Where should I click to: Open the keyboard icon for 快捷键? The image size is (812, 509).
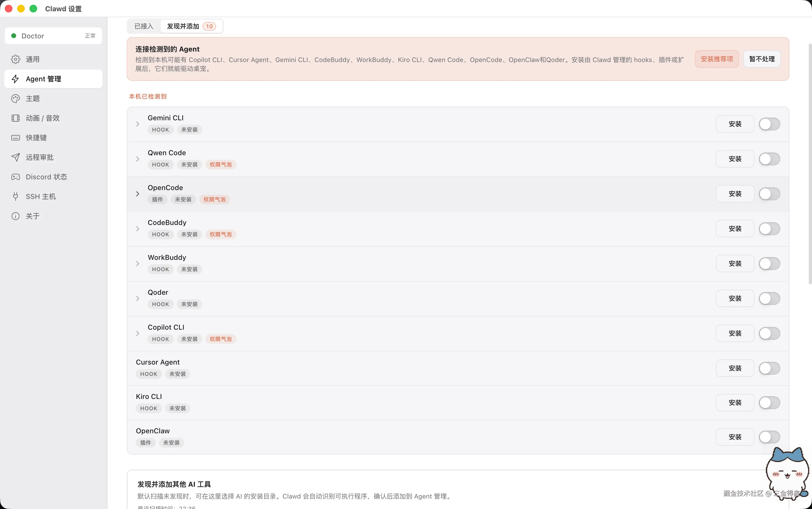16,138
